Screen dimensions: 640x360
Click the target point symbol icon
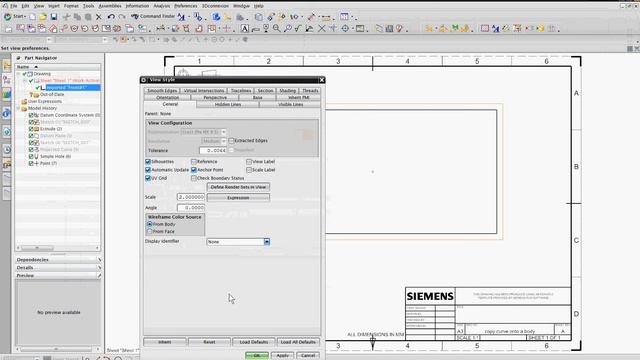[x=345, y=29]
